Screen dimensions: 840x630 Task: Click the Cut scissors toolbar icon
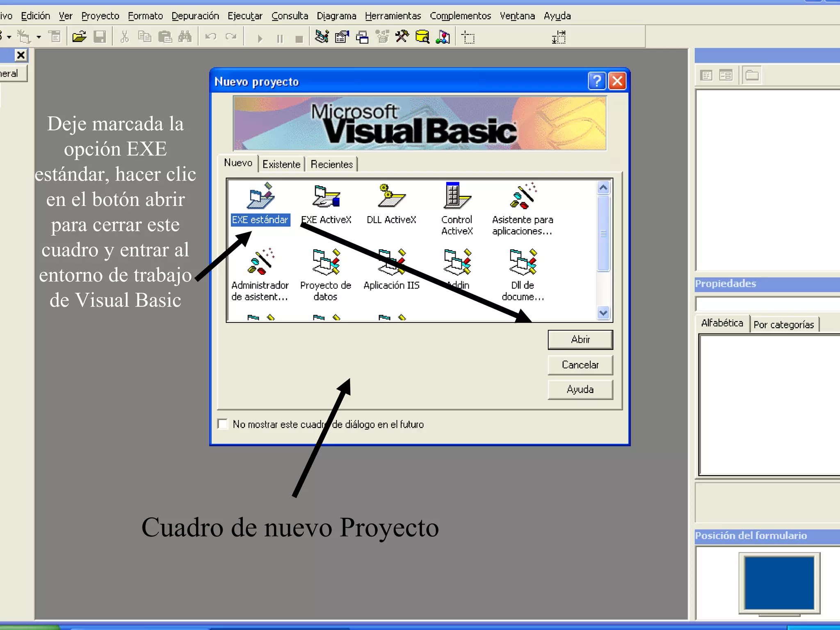[x=125, y=37]
